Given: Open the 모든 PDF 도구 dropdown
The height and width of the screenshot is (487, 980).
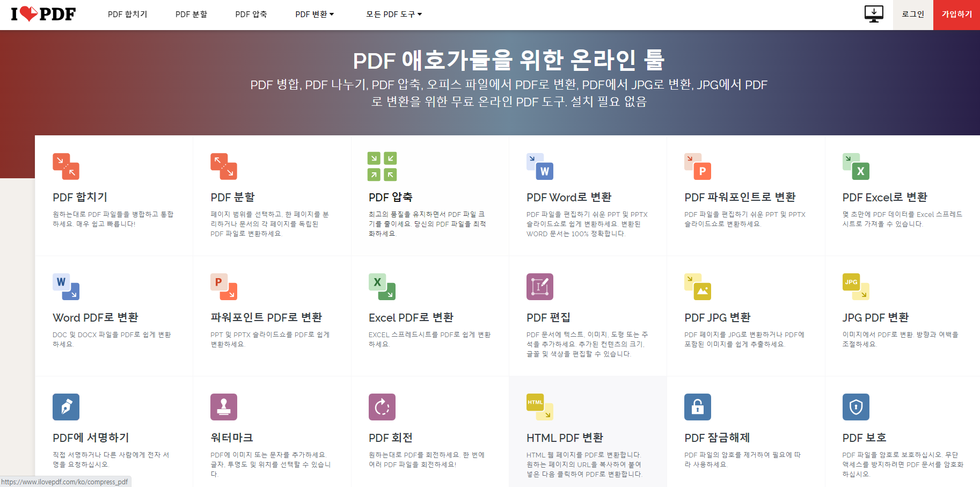Looking at the screenshot, I should 393,14.
